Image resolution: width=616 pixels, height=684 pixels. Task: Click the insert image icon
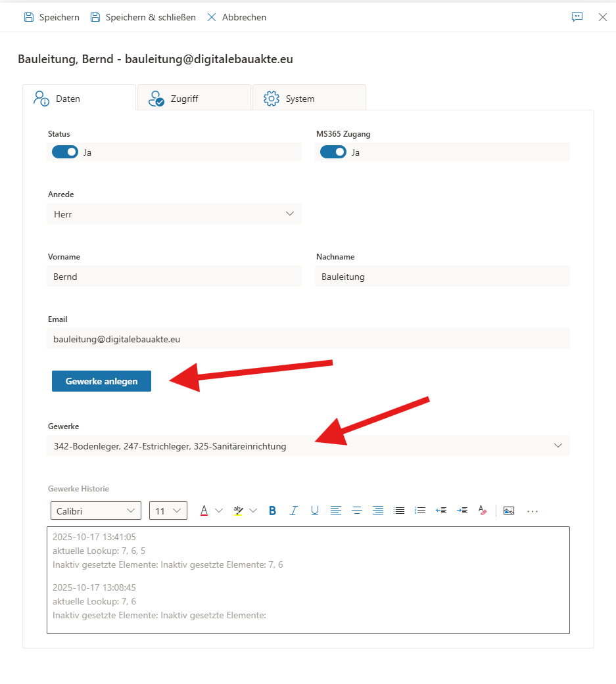tap(508, 511)
